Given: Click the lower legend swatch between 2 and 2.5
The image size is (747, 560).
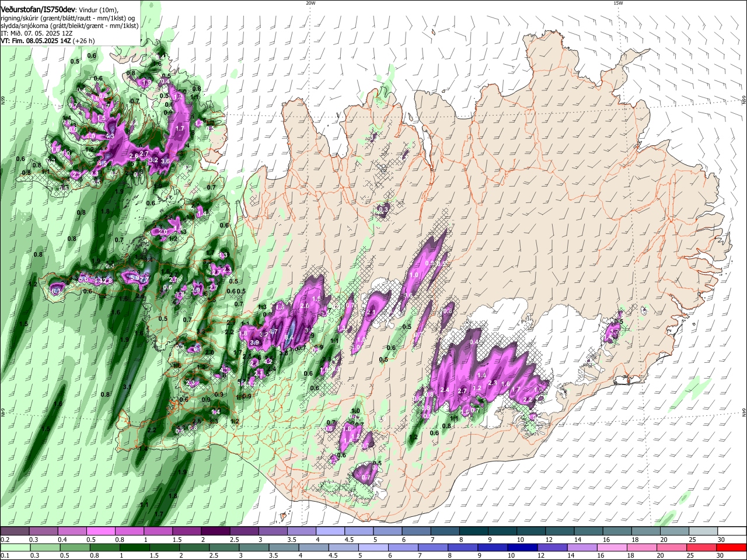Looking at the screenshot, I should 194,548.
